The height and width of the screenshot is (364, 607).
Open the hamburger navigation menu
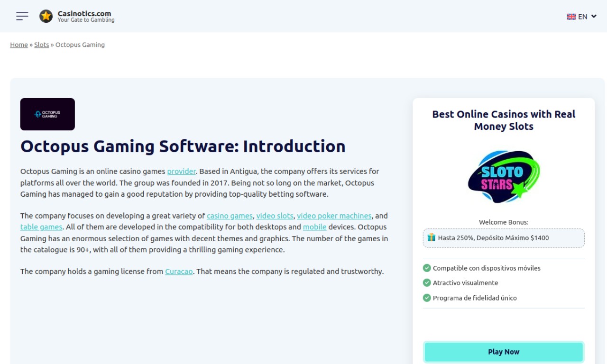point(22,16)
